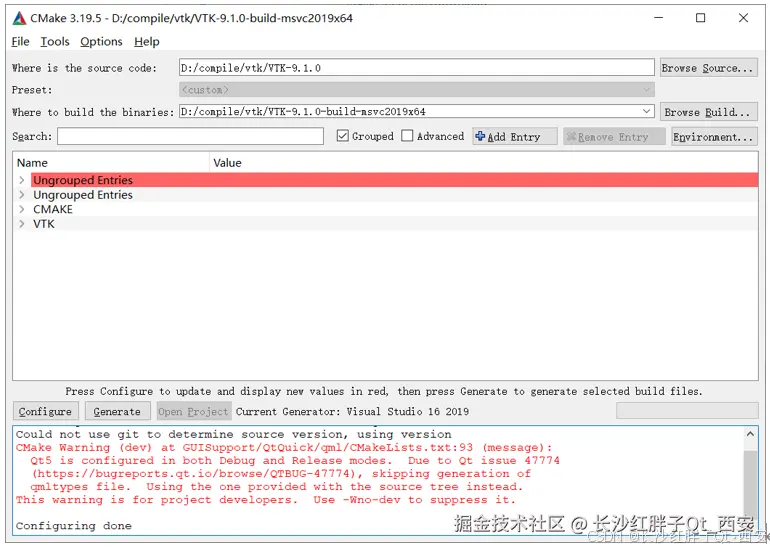Click the Environment button
This screenshot has height=550, width=770.
pyautogui.click(x=713, y=137)
